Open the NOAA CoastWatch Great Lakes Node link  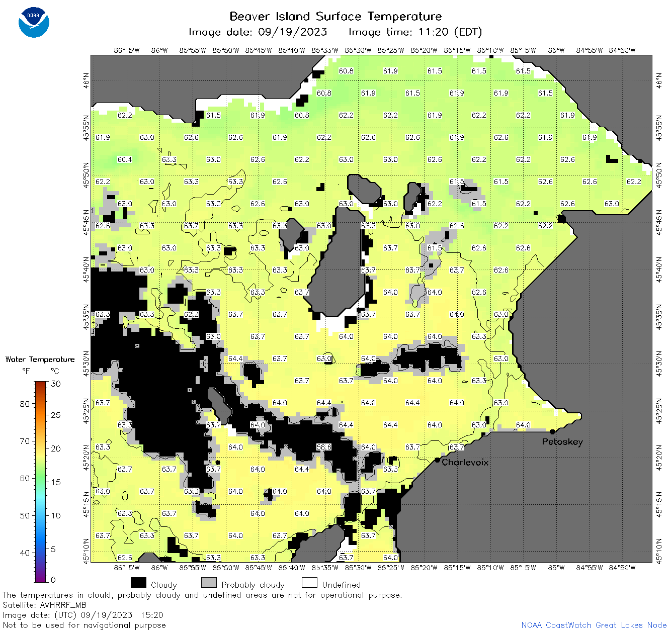594,625
